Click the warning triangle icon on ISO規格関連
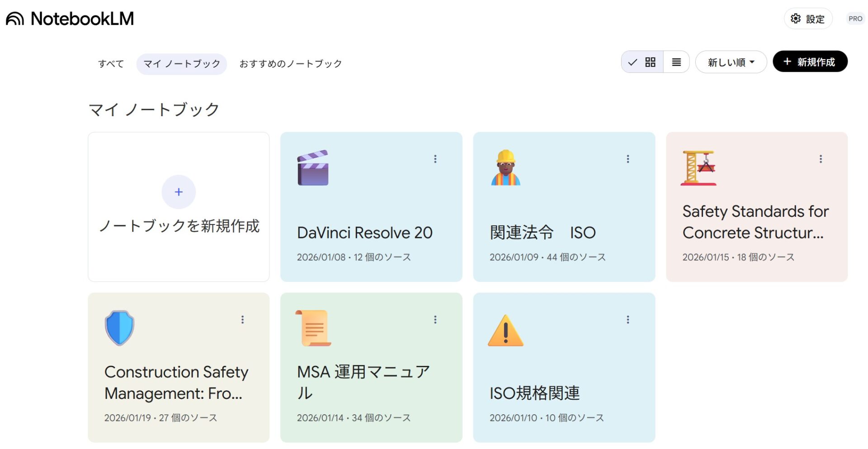The width and height of the screenshot is (868, 449). [x=505, y=331]
